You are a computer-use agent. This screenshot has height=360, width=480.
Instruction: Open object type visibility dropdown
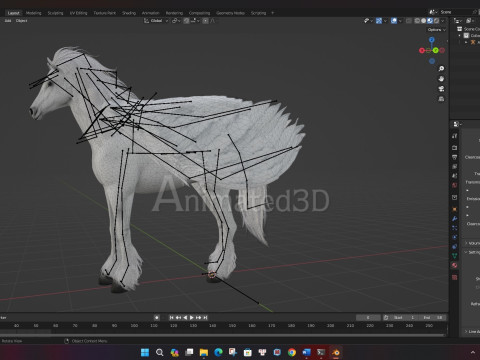368,21
